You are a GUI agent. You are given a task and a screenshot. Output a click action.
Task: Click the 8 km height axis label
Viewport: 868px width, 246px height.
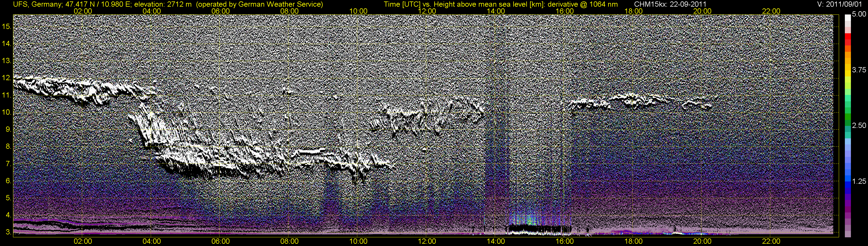8,147
